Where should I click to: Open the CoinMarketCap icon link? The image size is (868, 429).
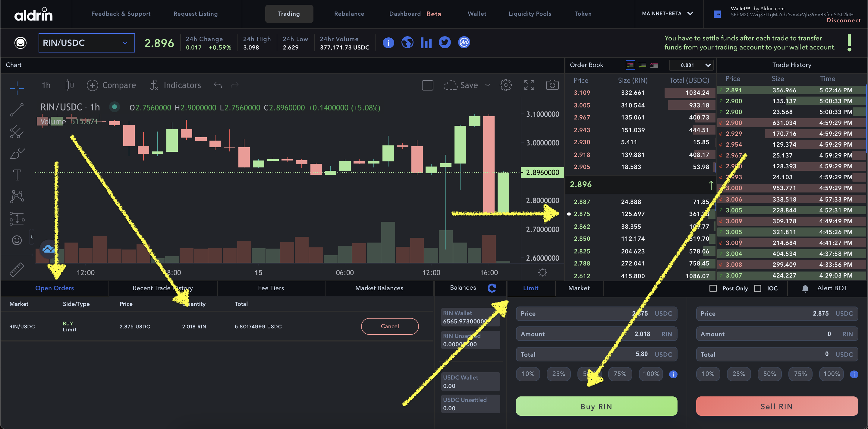464,43
